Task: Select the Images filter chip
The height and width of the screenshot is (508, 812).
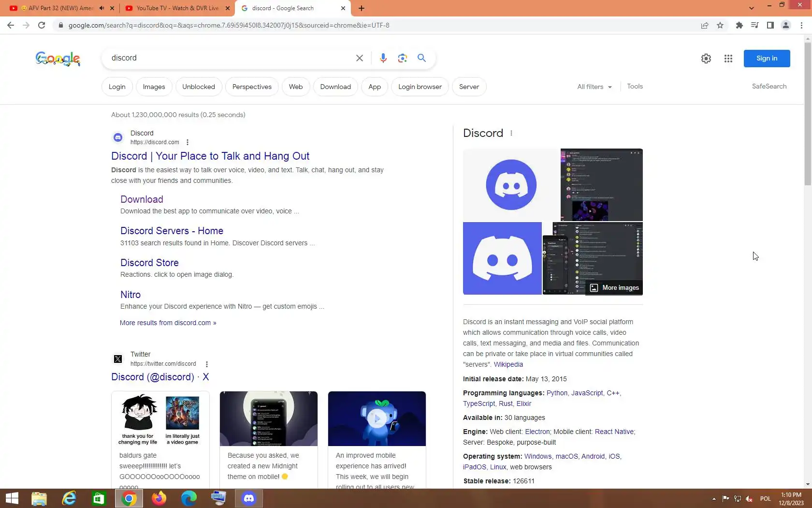Action: coord(154,87)
